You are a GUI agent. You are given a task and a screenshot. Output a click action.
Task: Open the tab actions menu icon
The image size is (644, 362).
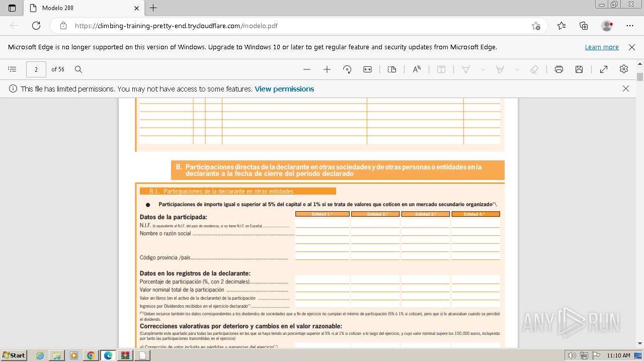pos(12,8)
